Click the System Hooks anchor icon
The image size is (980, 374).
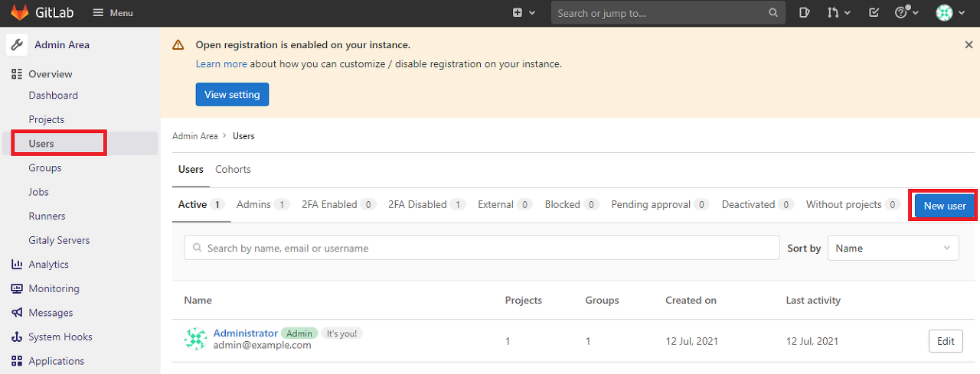pyautogui.click(x=17, y=337)
